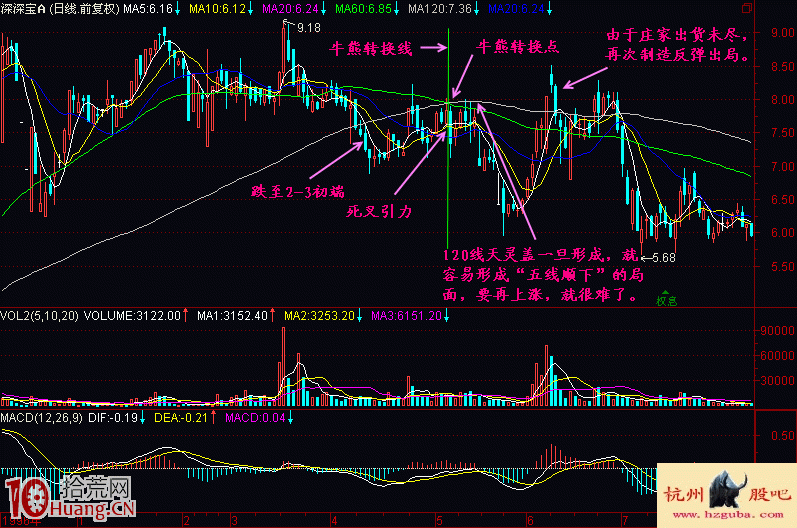This screenshot has height=528, width=797.
Task: Click the 90000 volume axis label
Action: pos(777,331)
